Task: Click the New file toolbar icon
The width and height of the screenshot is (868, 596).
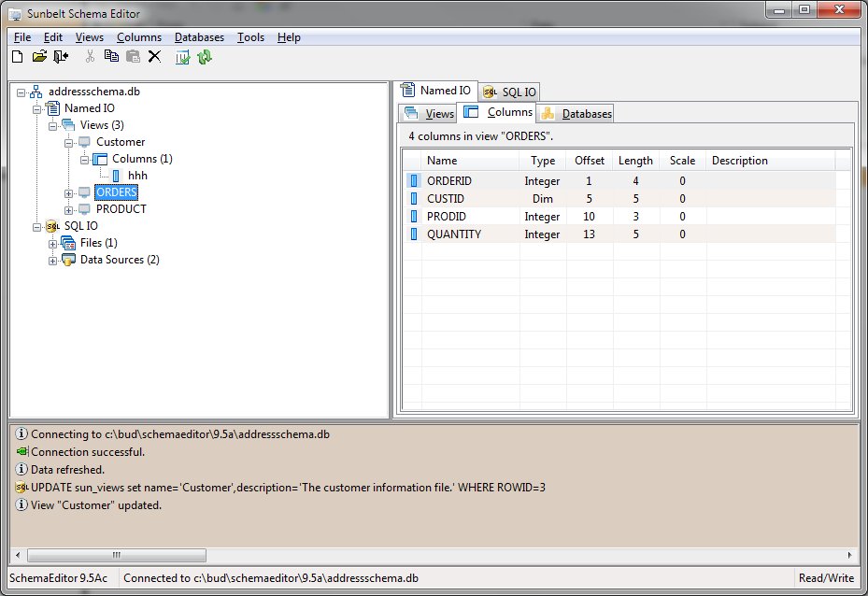Action: click(17, 57)
